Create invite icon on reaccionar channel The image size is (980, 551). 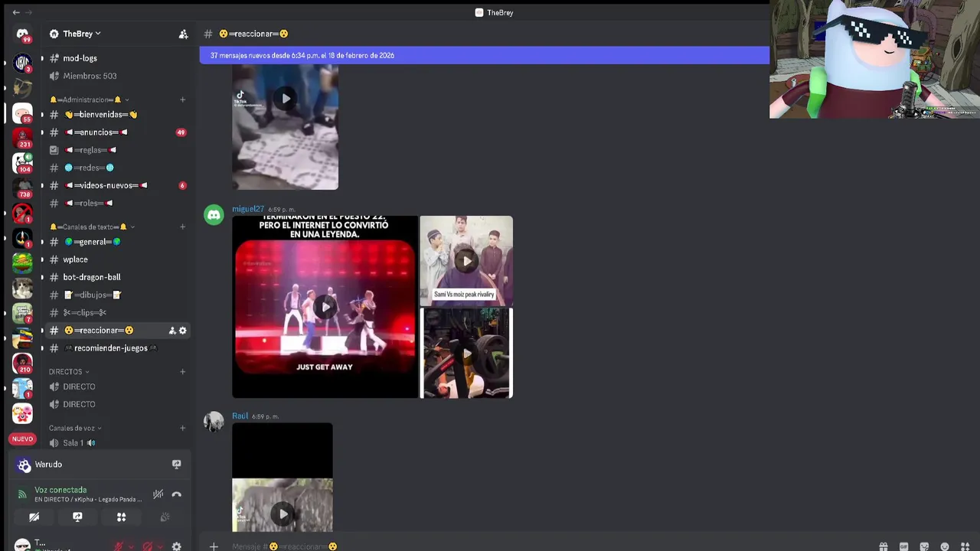coord(172,331)
